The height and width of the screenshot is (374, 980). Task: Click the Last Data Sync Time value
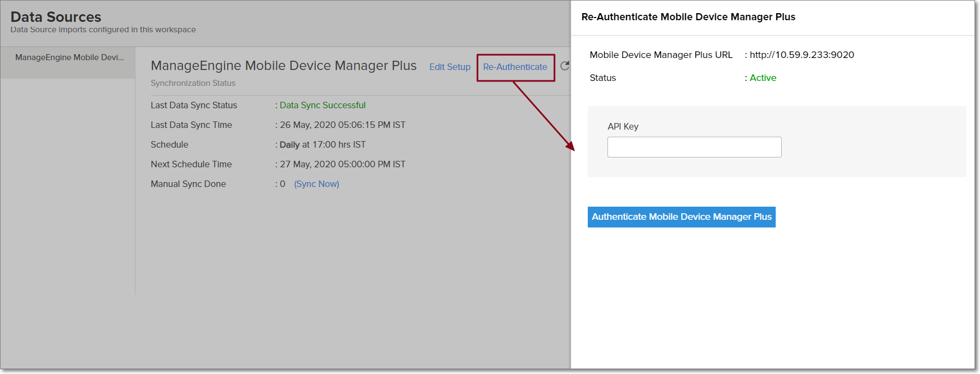[x=343, y=125]
